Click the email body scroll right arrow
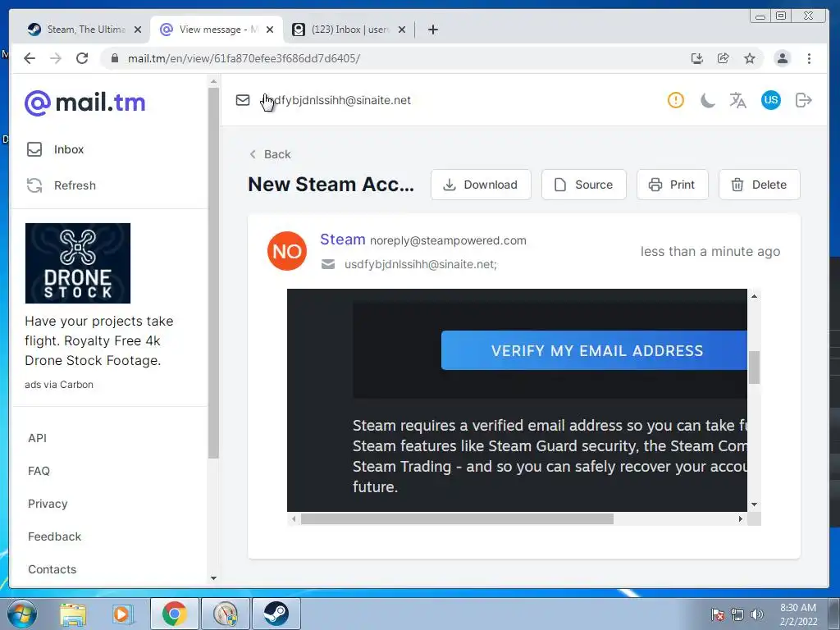840x630 pixels. click(x=741, y=518)
